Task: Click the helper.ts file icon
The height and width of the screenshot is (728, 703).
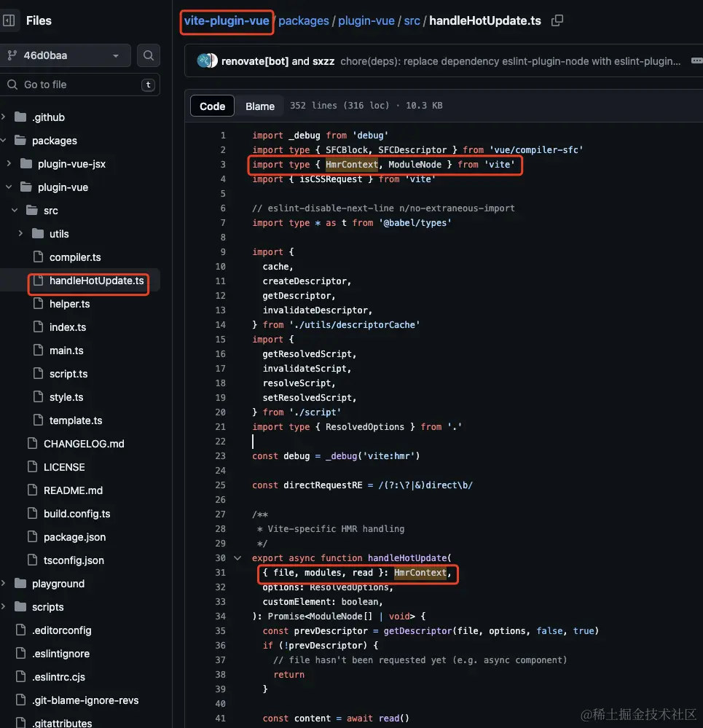Action: coord(38,302)
